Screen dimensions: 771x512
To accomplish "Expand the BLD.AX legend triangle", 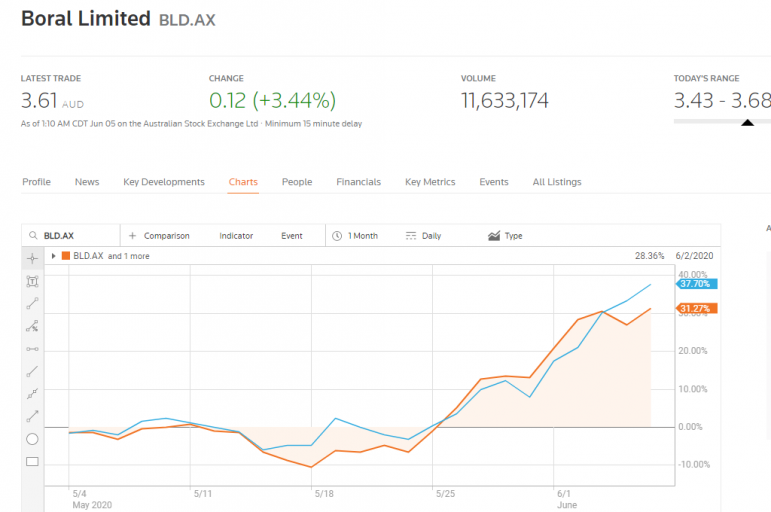I will tap(53, 256).
